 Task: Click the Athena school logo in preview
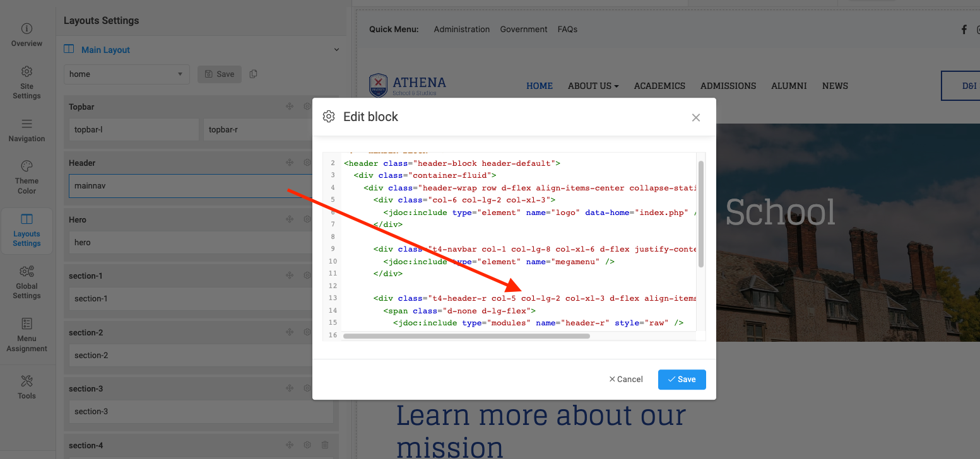click(x=408, y=86)
